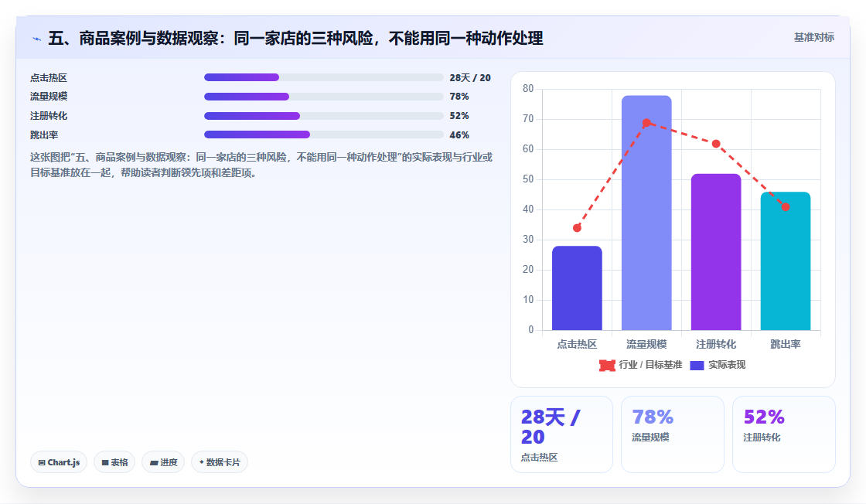Click the 基准对标 label in the header

pos(814,38)
